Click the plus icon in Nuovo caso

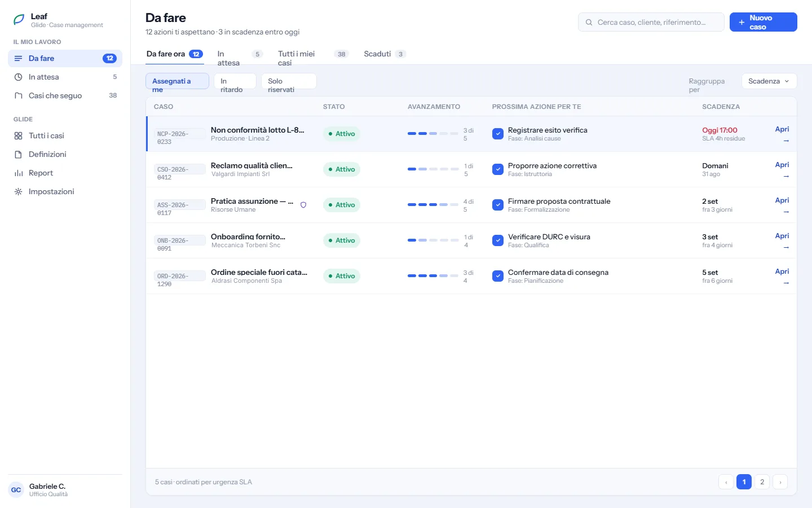point(742,23)
